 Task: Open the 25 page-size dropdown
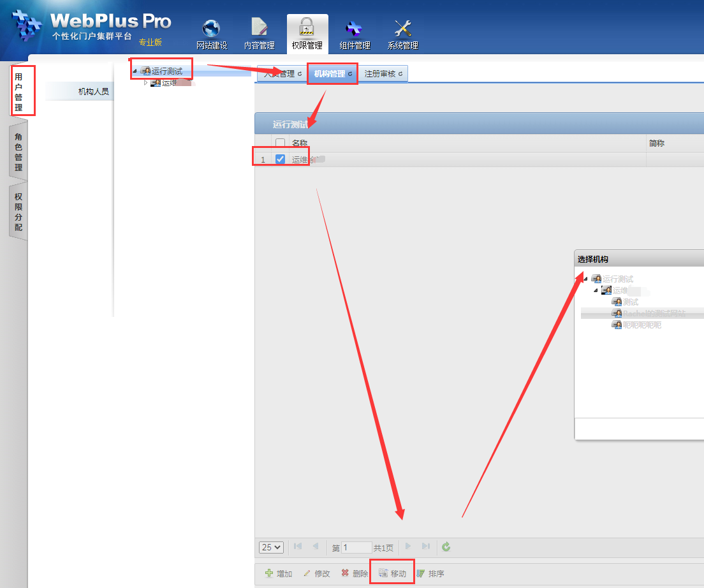[x=271, y=547]
